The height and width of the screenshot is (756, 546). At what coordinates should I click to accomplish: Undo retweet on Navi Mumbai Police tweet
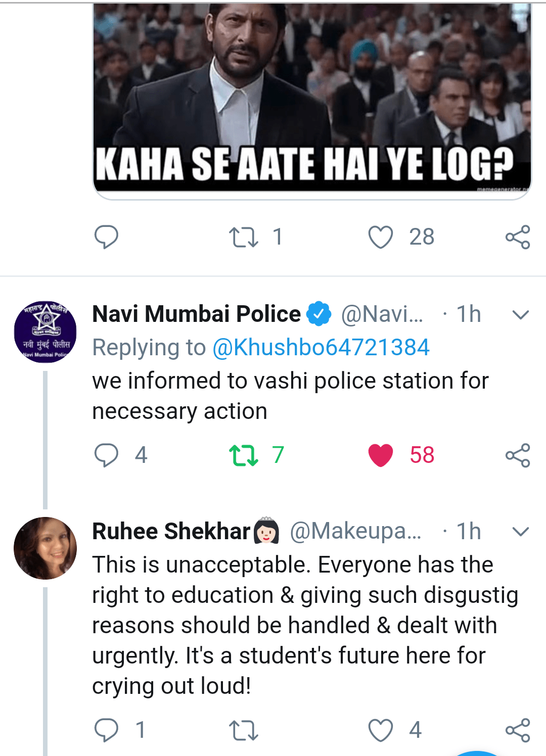point(244,455)
